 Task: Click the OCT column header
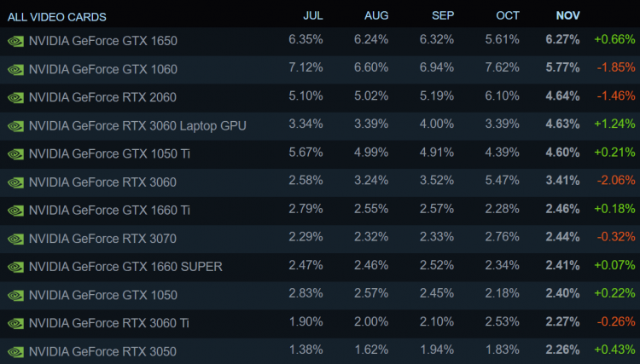pos(508,15)
